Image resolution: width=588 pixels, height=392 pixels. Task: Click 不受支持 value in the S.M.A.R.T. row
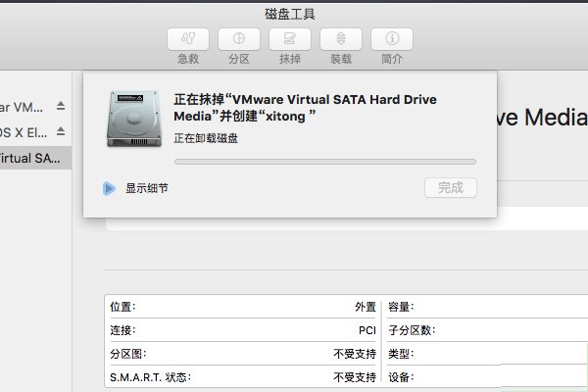coord(355,377)
